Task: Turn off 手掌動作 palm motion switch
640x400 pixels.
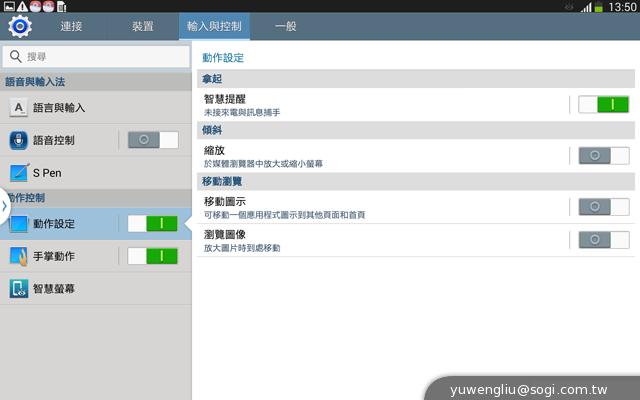Action: point(153,256)
